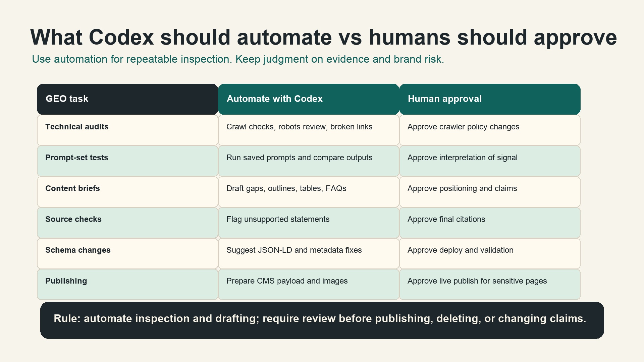Click the 'Human approval' column header
Image resolution: width=644 pixels, height=362 pixels.
[x=490, y=99]
